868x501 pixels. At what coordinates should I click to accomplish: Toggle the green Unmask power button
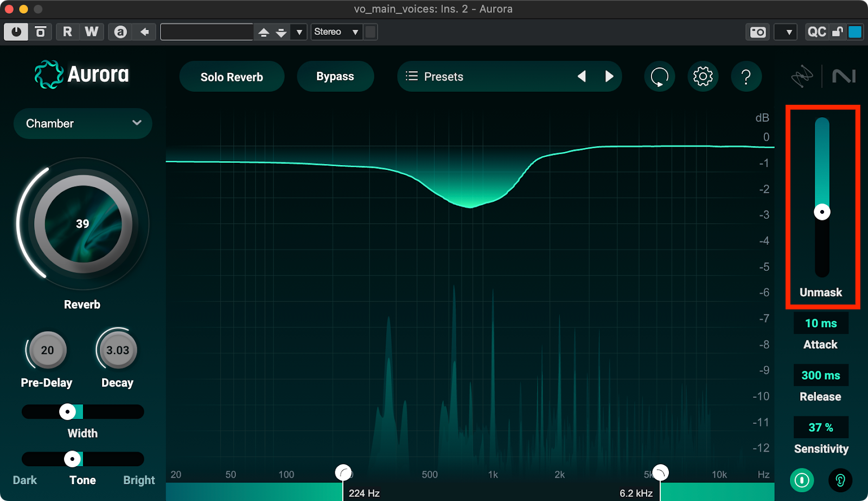tap(802, 480)
